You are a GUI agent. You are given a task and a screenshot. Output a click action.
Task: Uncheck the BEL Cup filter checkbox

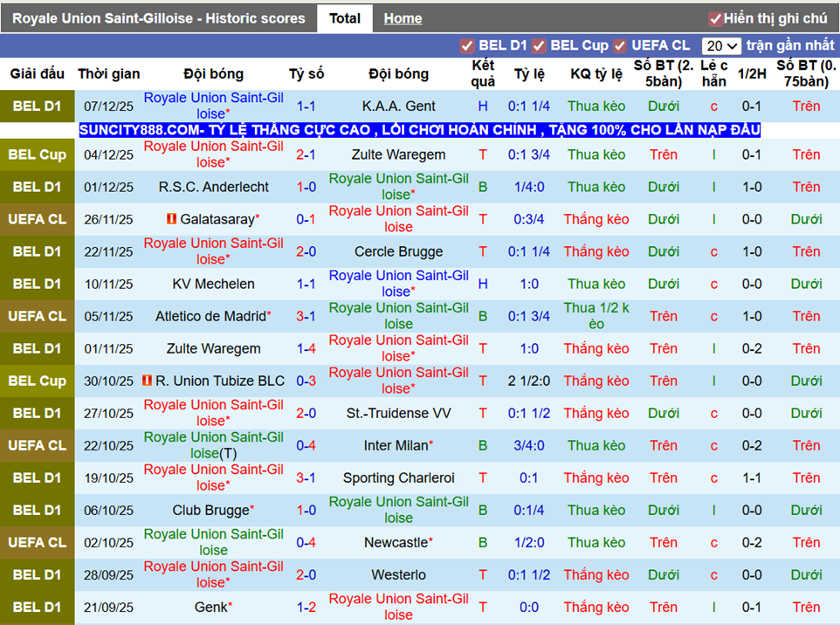tap(539, 46)
